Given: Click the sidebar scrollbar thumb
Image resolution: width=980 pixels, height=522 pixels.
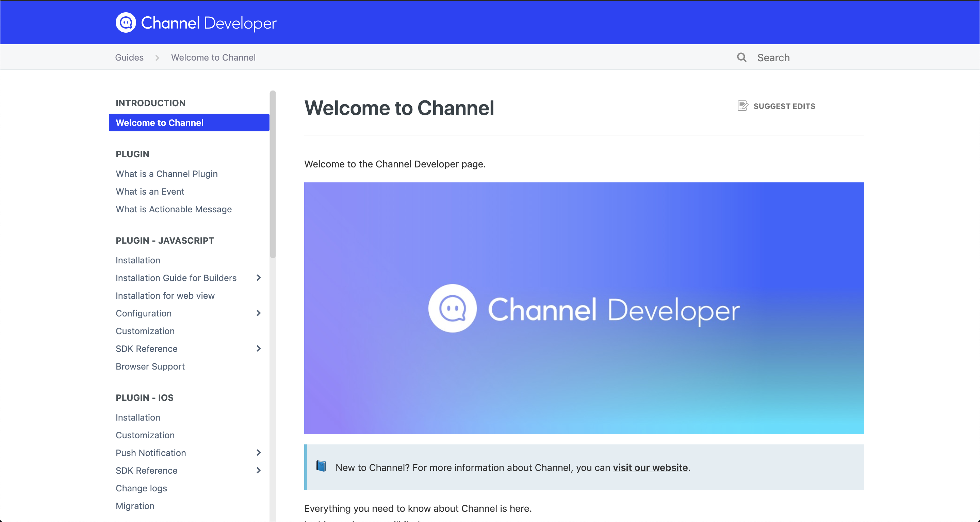Looking at the screenshot, I should coord(273,175).
